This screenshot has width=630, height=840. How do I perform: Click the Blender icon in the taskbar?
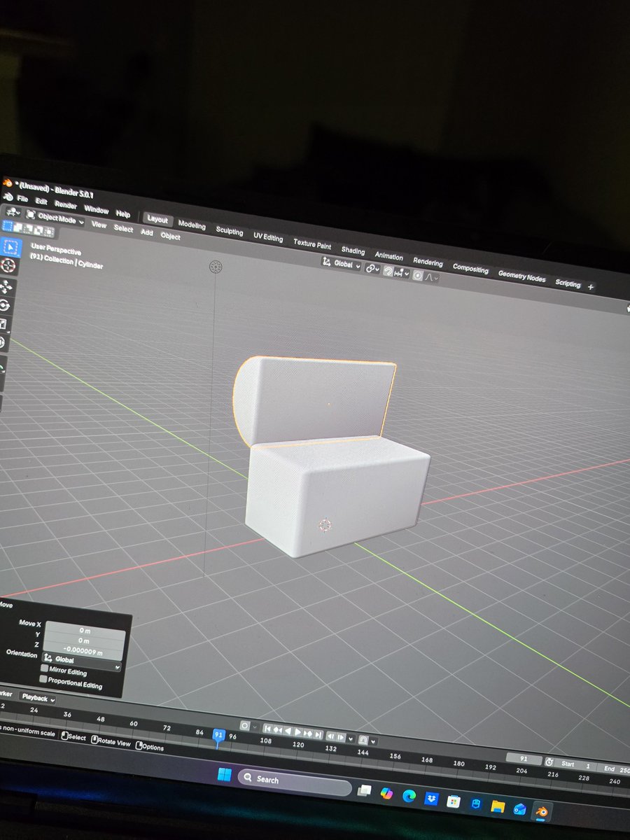[x=542, y=811]
